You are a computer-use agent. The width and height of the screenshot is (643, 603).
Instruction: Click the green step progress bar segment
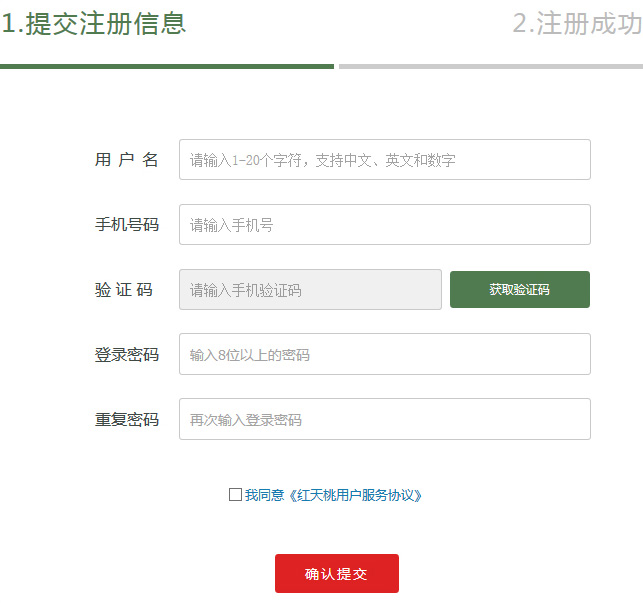(x=167, y=66)
